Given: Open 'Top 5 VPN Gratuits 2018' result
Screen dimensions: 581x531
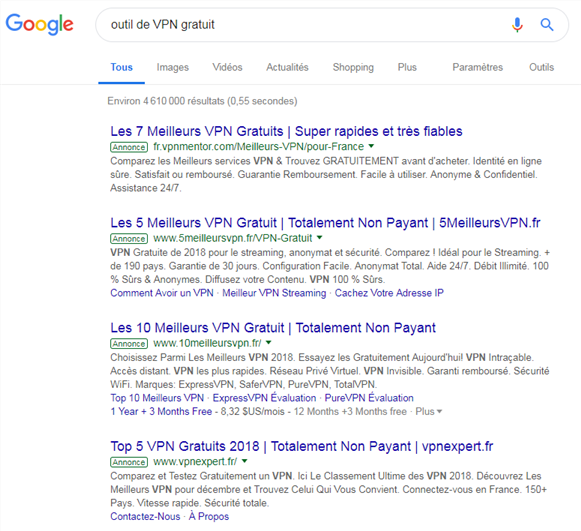Looking at the screenshot, I should pos(302,447).
